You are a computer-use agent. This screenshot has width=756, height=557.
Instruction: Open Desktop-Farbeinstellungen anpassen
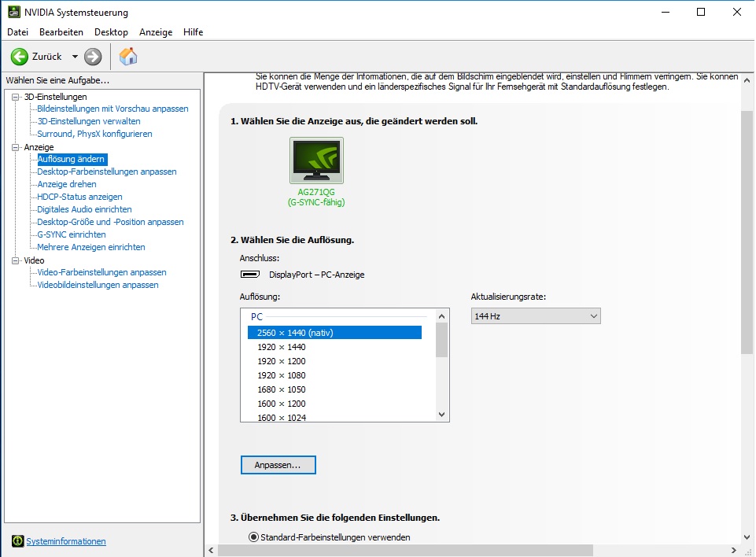(106, 172)
